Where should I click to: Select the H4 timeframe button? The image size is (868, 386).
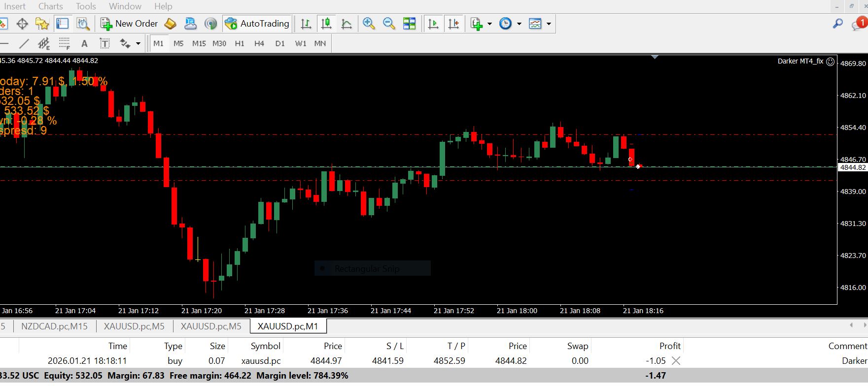(259, 44)
